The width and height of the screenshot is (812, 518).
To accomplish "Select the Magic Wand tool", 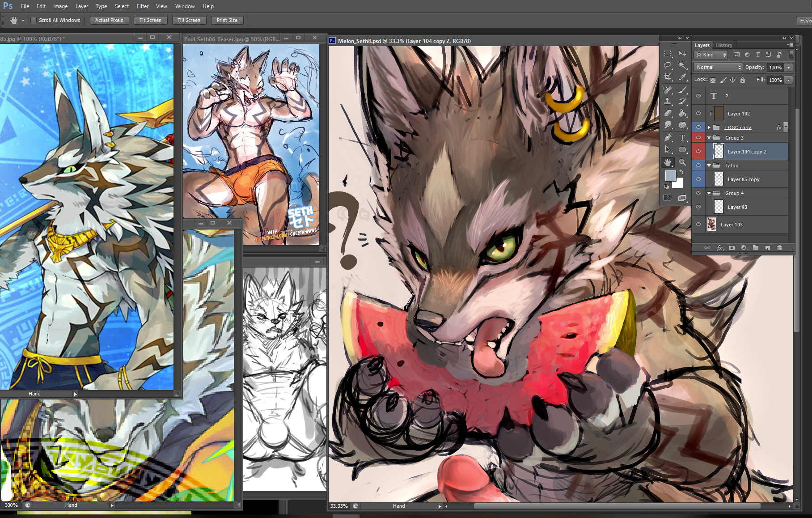I will pyautogui.click(x=682, y=65).
